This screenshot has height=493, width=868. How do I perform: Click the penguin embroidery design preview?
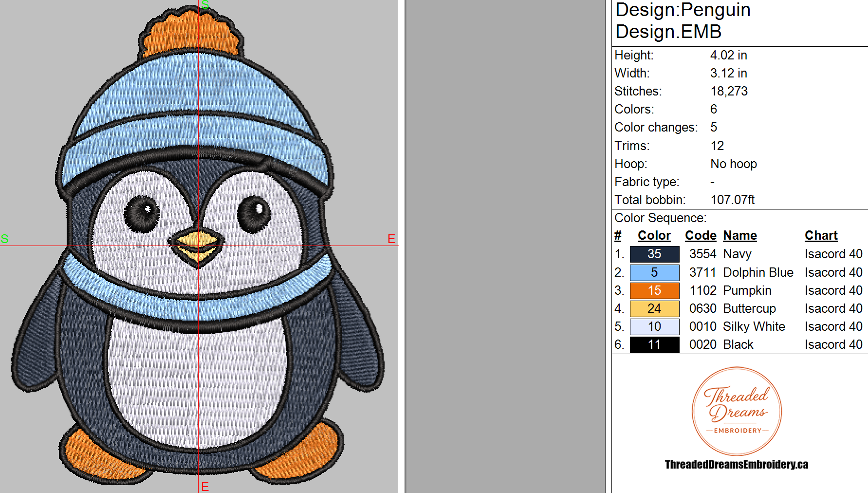click(198, 246)
